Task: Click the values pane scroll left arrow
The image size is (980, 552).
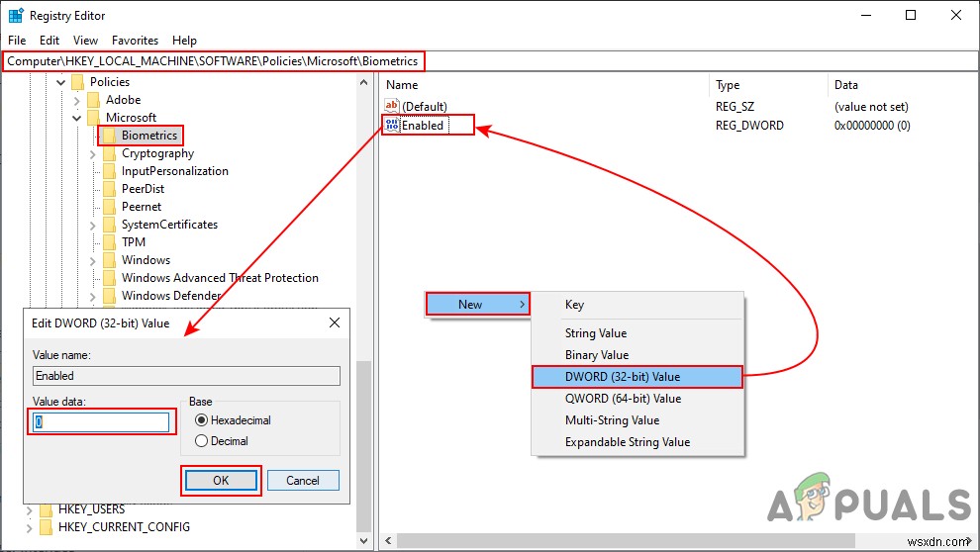Action: [388, 540]
